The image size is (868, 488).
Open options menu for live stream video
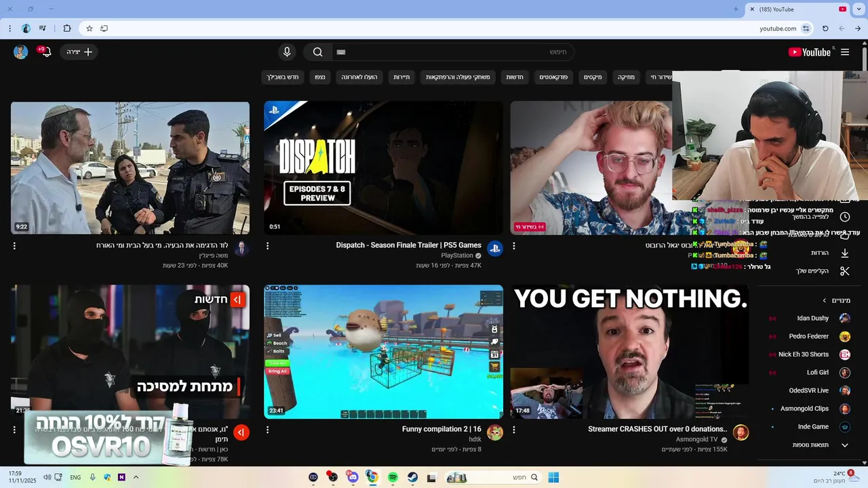514,246
